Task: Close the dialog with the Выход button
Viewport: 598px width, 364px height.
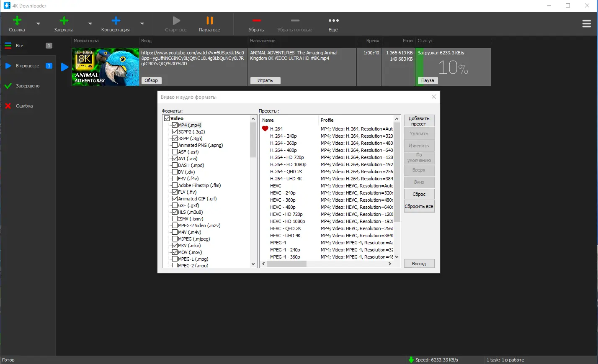Action: point(419,263)
